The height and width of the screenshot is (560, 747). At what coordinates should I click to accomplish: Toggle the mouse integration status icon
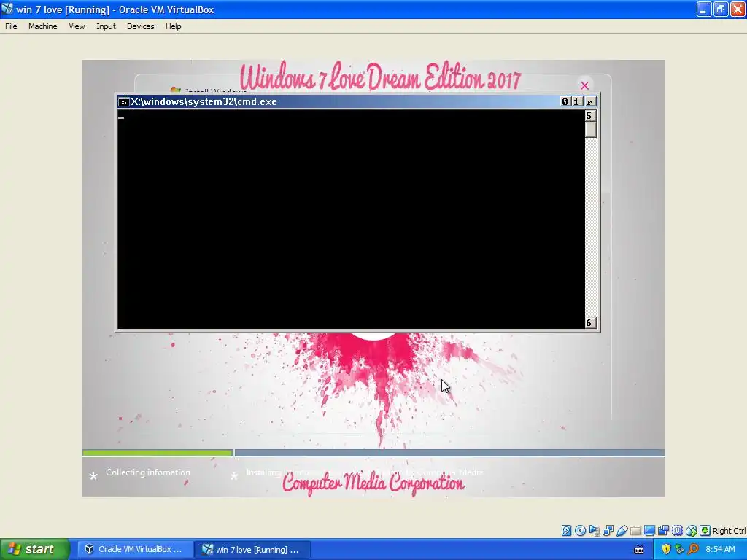coord(692,531)
